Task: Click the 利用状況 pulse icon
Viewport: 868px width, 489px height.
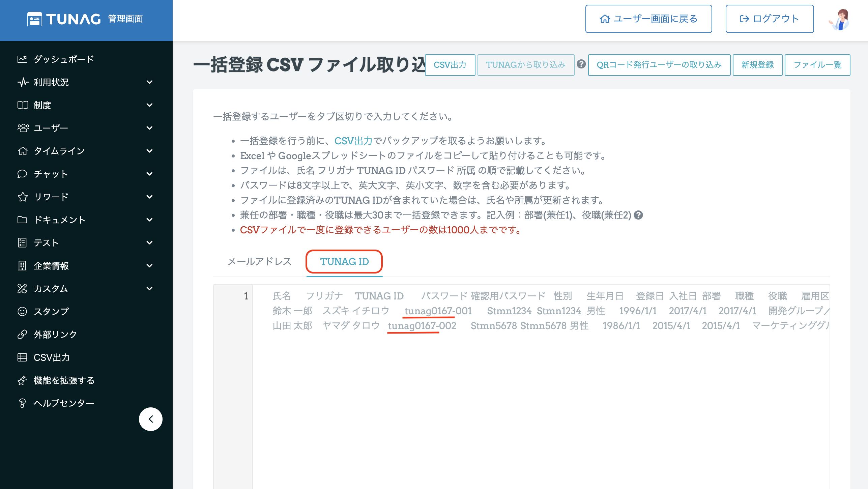Action: pyautogui.click(x=23, y=82)
